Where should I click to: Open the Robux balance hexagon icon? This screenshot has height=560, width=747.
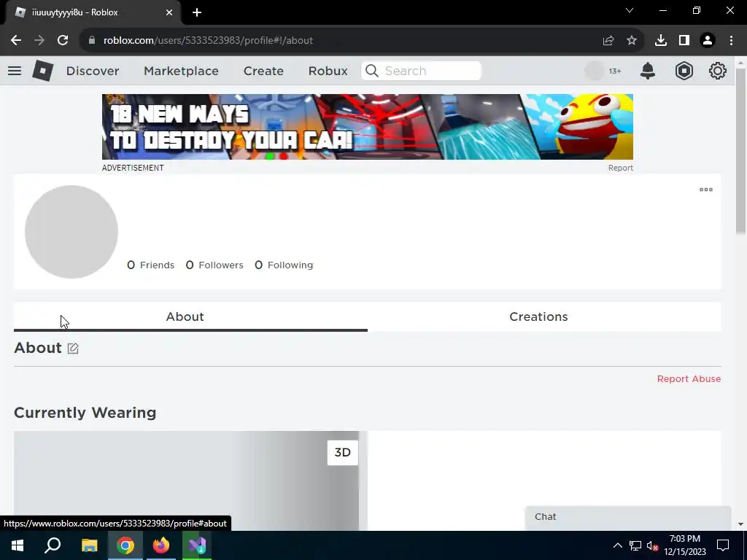pos(684,71)
